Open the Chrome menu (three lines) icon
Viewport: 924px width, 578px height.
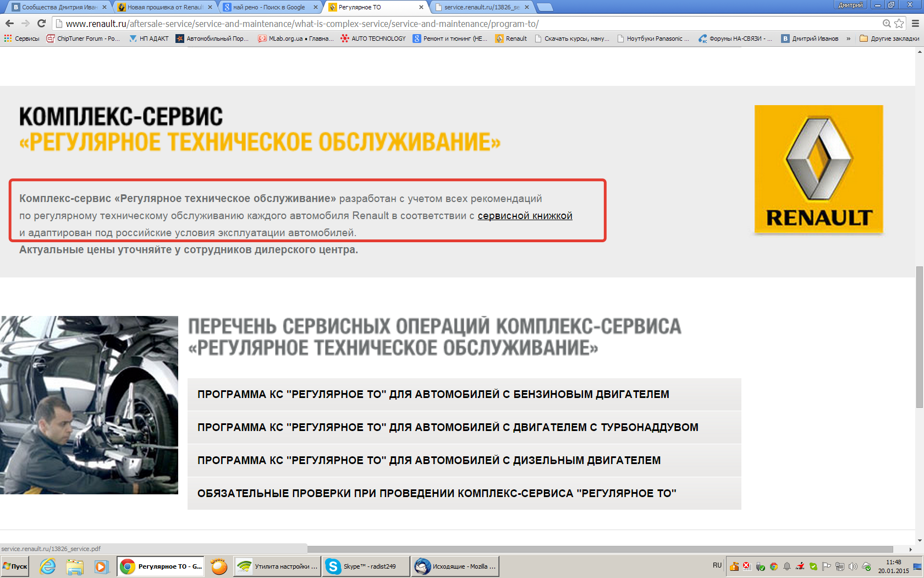pyautogui.click(x=915, y=24)
